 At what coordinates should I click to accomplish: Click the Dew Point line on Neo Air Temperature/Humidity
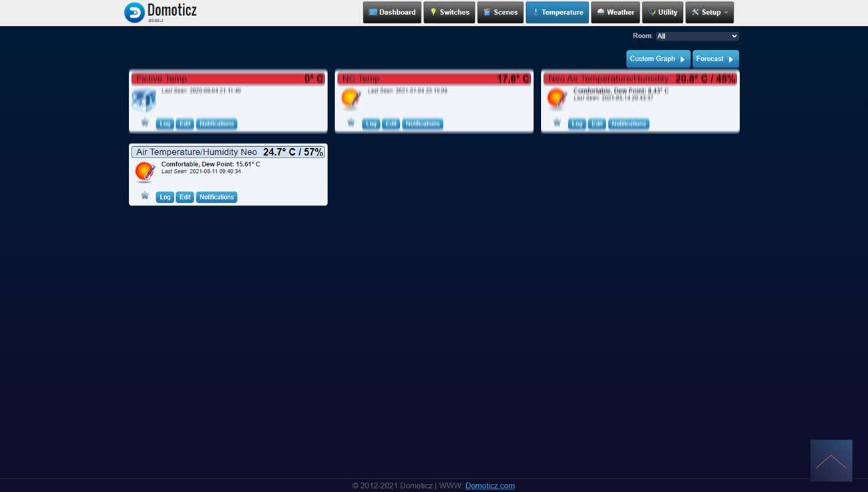(621, 91)
